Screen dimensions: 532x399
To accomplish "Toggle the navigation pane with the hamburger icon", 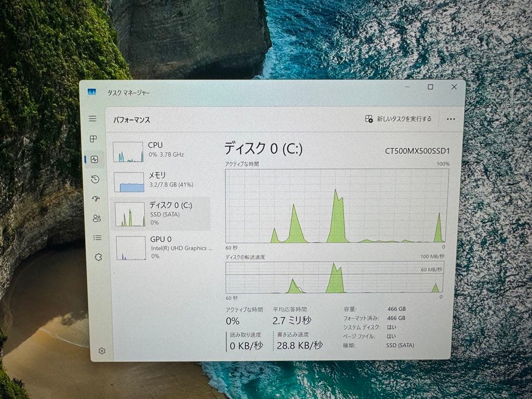I will click(x=93, y=119).
